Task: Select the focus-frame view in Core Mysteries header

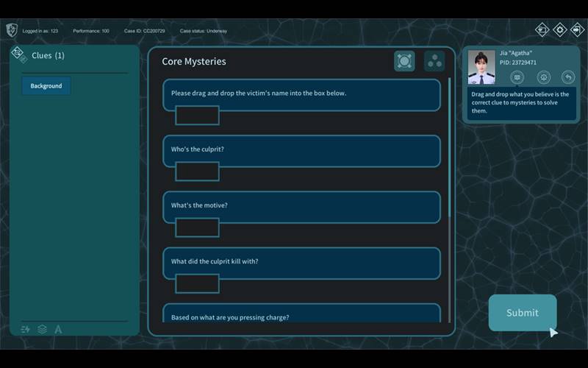Action: tap(404, 61)
